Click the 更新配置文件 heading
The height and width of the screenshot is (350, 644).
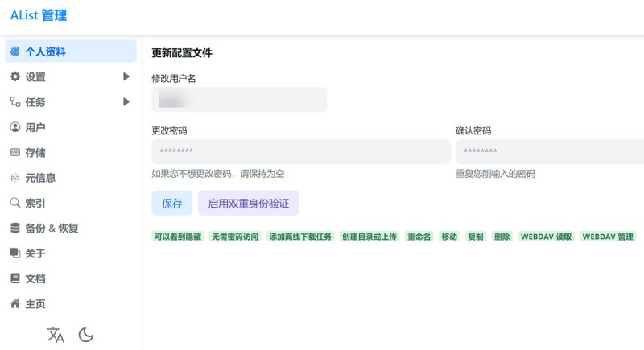(x=182, y=53)
